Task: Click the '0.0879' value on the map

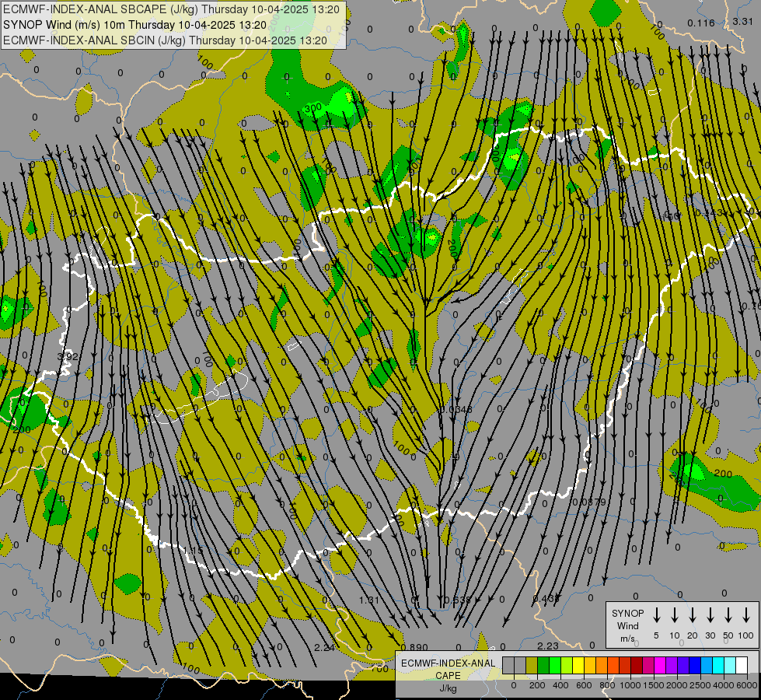Action: click(x=589, y=502)
